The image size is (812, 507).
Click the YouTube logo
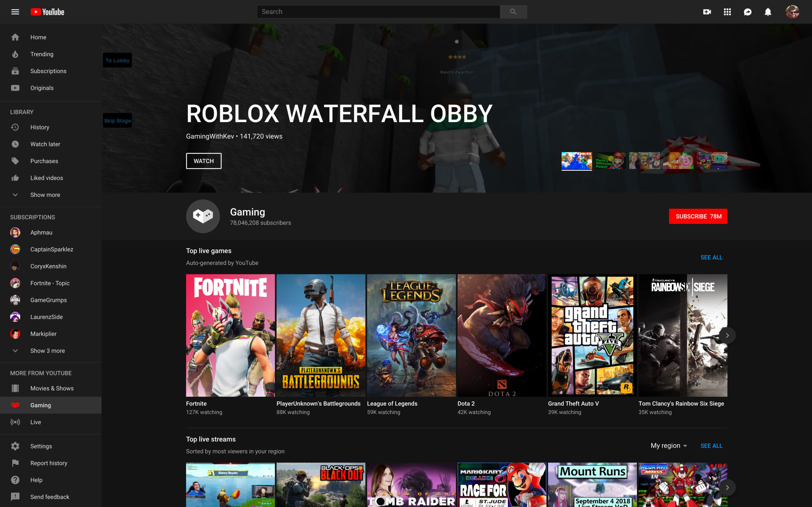[47, 12]
